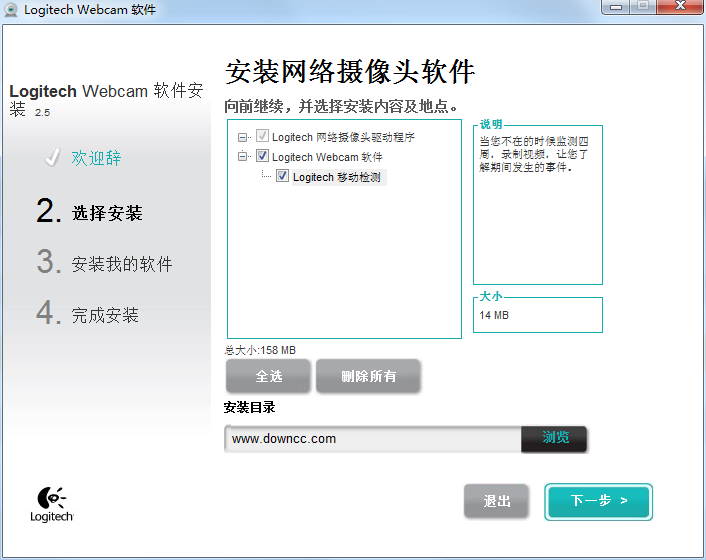Screen dimensions: 706x560
Task: Collapse the 网络摄像头驱动程序 tree node
Action: click(x=243, y=137)
